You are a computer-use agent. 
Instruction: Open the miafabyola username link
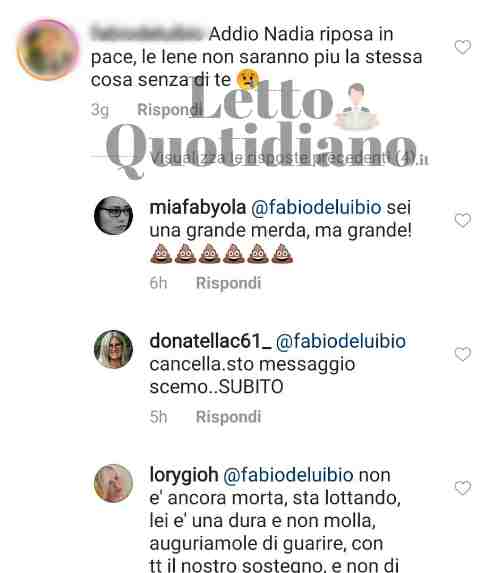198,208
